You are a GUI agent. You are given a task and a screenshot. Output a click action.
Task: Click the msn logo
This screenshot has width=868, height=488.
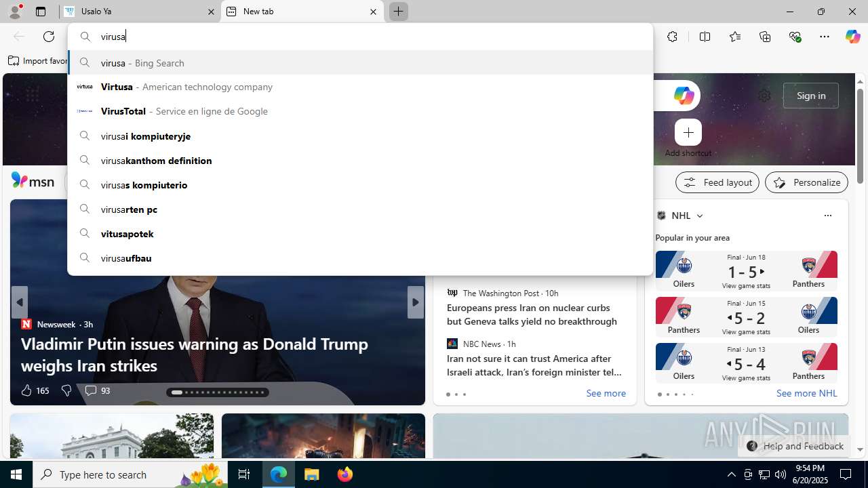[x=33, y=181]
